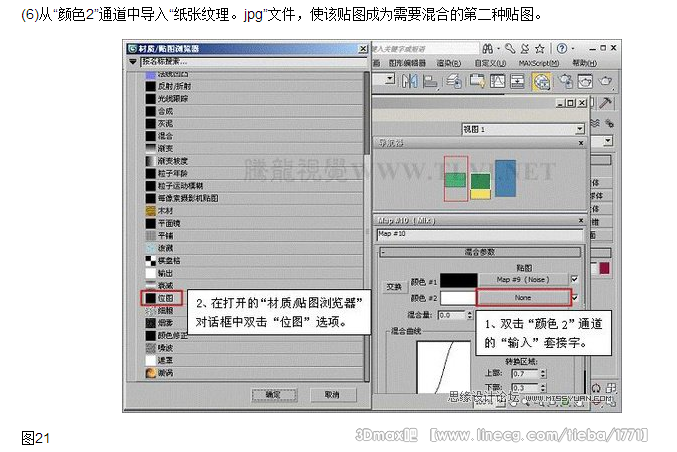Click the 混合量 value field
The height and width of the screenshot is (452, 677).
(x=452, y=315)
